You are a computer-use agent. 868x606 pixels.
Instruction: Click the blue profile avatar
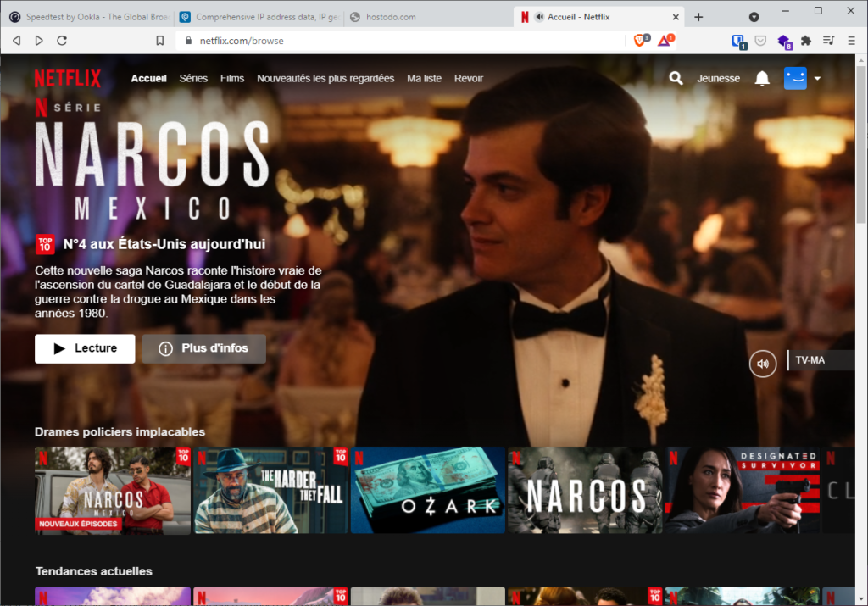tap(795, 78)
